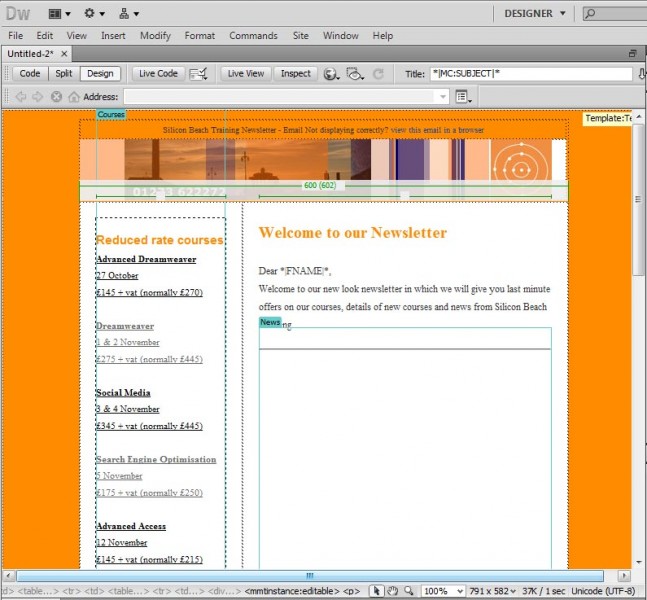647x600 pixels.
Task: Select the Zoom tool magnifier in status bar
Action: coord(408,591)
